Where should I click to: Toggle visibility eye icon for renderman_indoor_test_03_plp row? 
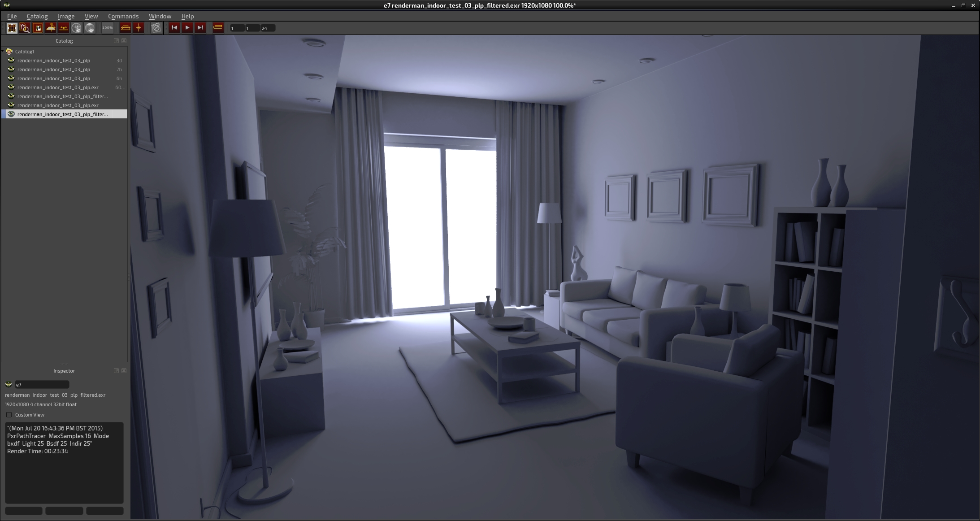(11, 60)
